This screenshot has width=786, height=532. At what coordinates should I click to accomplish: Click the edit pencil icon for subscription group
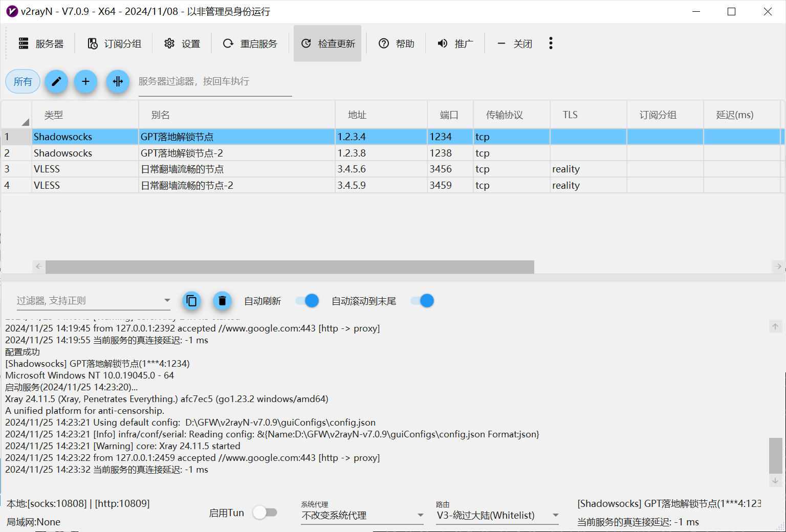(56, 81)
